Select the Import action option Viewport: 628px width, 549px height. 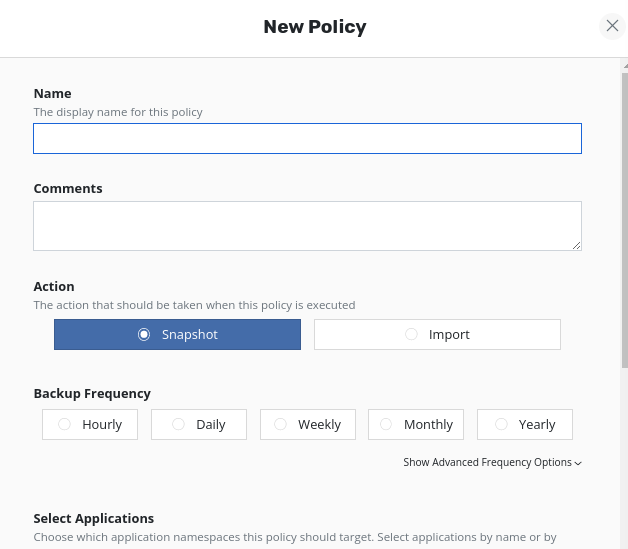click(x=437, y=335)
